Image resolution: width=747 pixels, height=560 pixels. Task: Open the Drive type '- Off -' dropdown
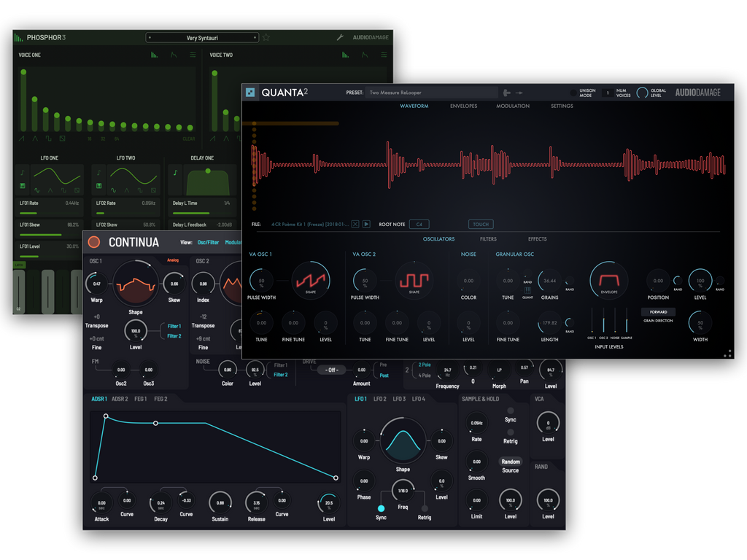332,370
